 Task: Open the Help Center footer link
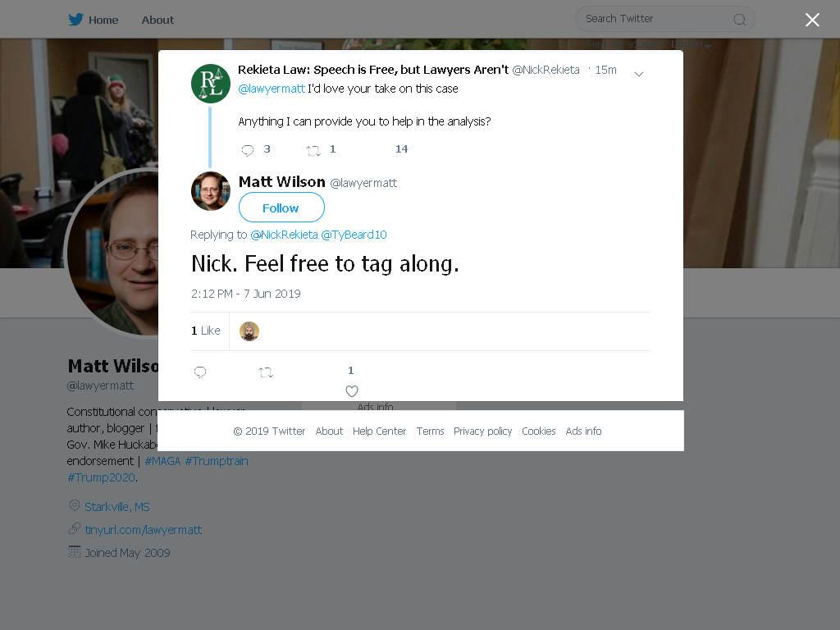379,431
